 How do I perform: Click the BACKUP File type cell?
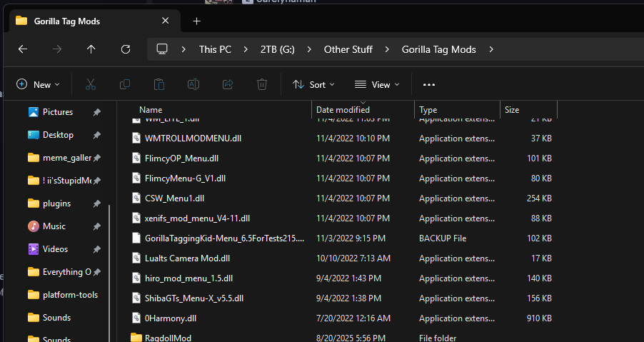point(443,238)
